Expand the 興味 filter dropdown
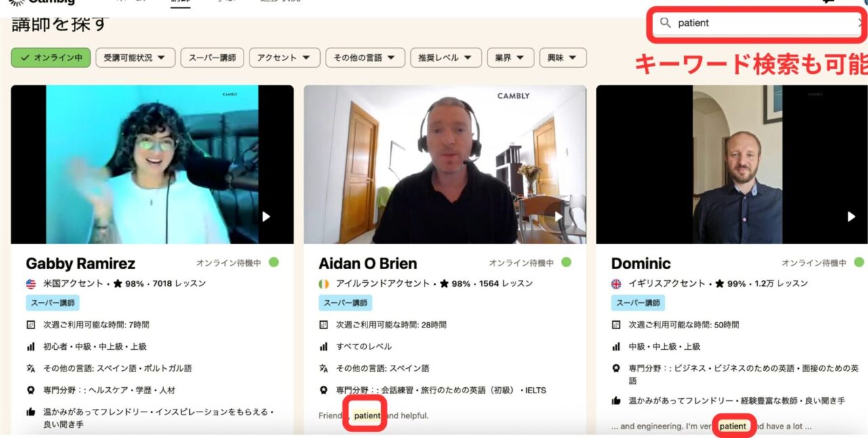Image resolution: width=868 pixels, height=438 pixels. (x=562, y=58)
